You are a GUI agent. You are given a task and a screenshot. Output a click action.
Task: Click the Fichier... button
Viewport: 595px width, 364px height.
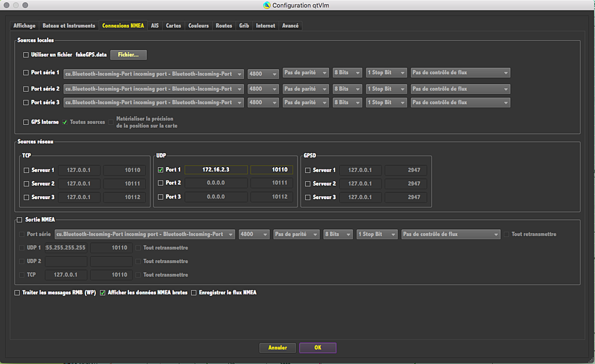[x=128, y=55]
